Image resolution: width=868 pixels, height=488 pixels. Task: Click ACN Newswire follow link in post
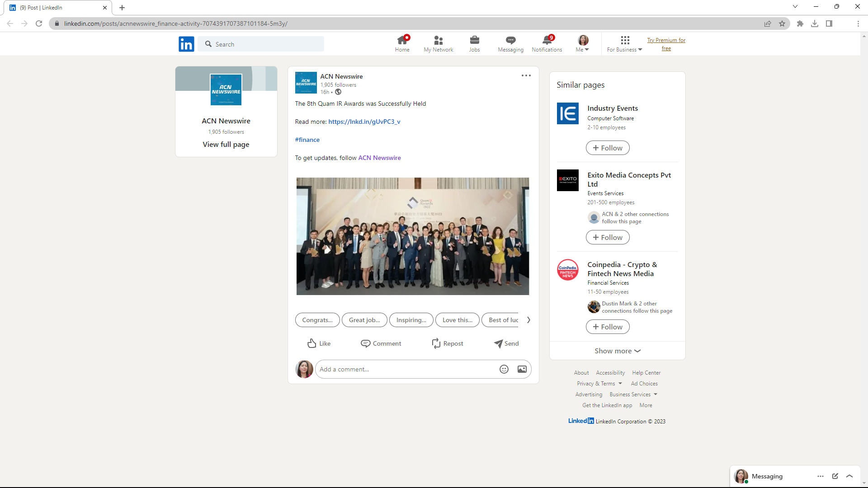coord(379,158)
